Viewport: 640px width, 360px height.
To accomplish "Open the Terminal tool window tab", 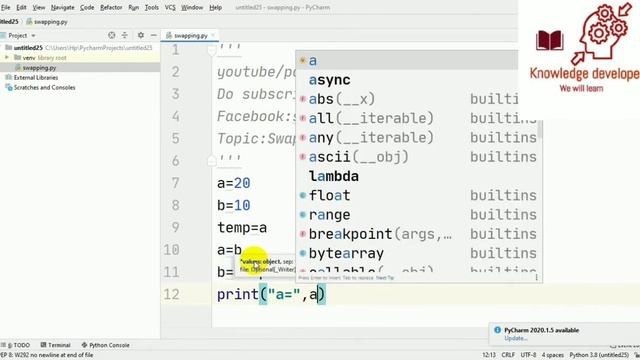I will [56, 345].
